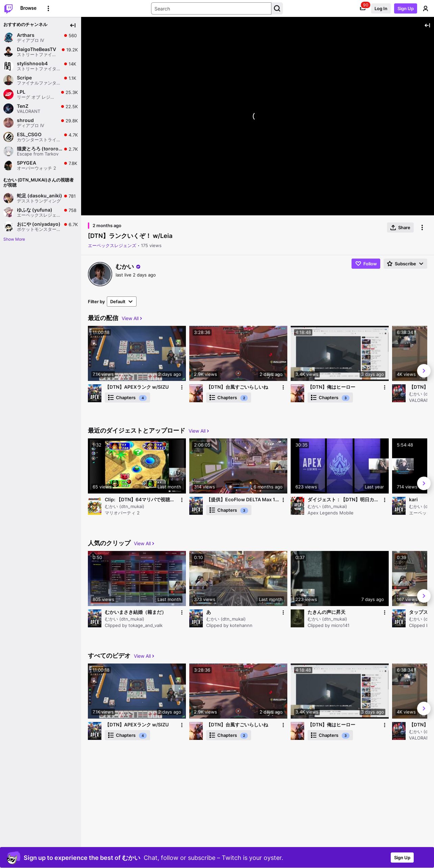
Task: Click the APEX game box art under 【DTN】APEXランク in 最近の配信
Action: pos(95,393)
